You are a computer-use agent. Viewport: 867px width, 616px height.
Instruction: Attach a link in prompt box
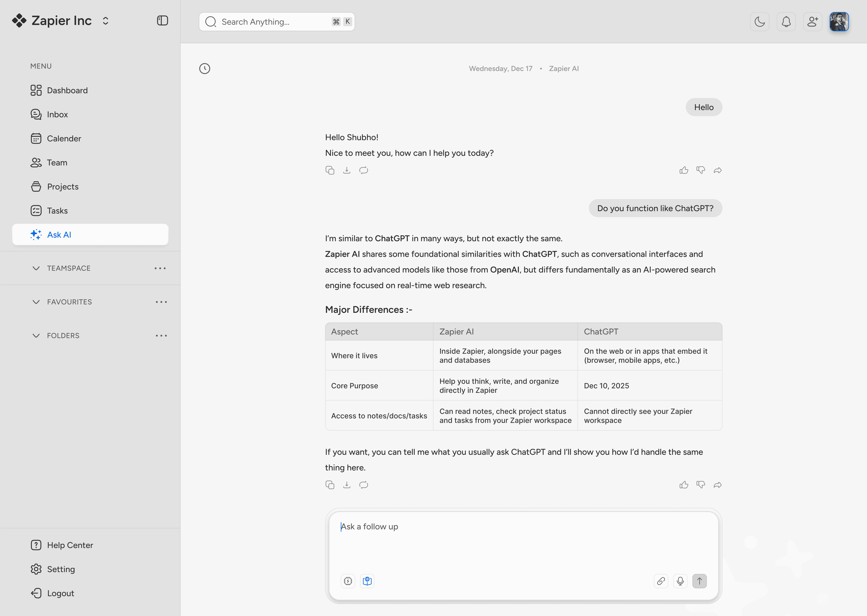pyautogui.click(x=661, y=581)
